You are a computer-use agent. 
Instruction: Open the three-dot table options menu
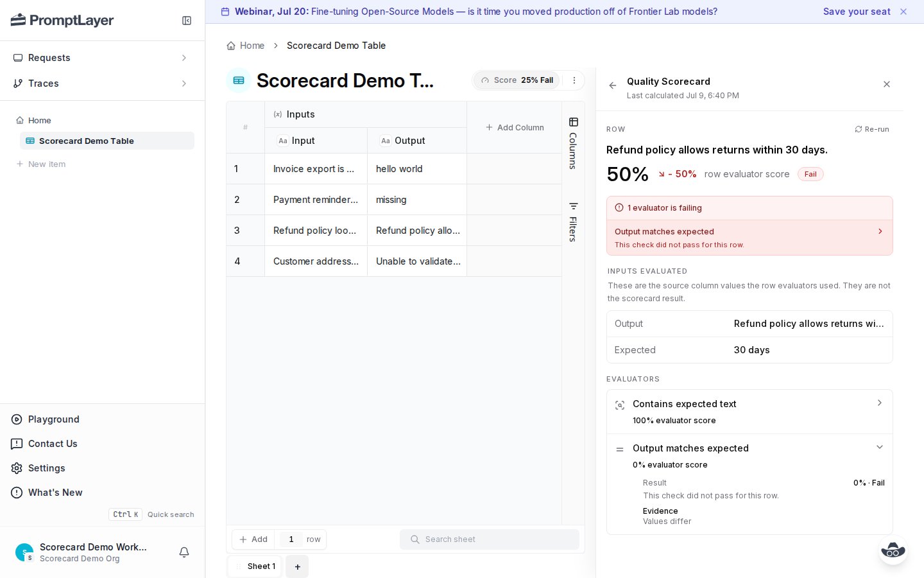click(574, 80)
